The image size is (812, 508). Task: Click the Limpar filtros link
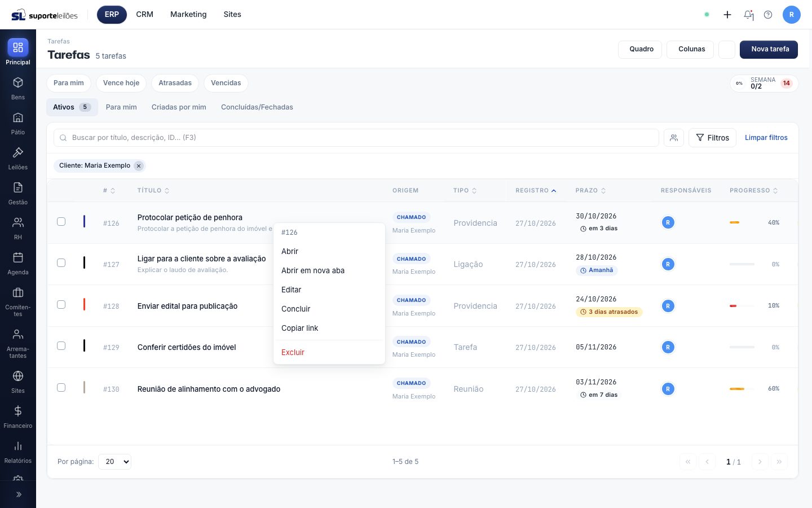[x=766, y=138]
